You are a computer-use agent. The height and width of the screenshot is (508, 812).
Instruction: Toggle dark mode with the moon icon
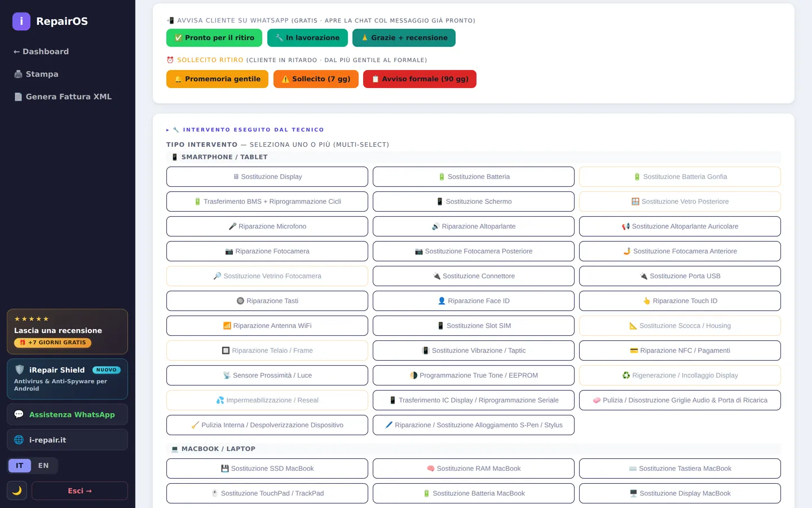click(17, 491)
